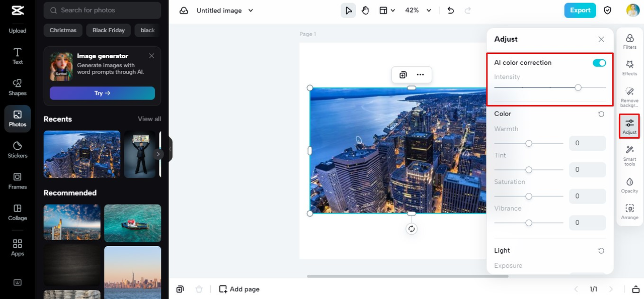Close the Image generator promo card

(151, 56)
